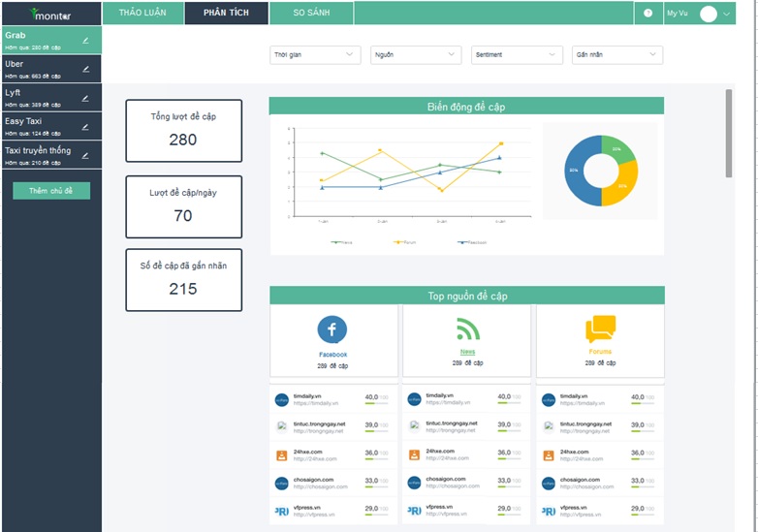Click the Thêm chủ đề button
Screen dimensions: 758x532
tap(51, 191)
